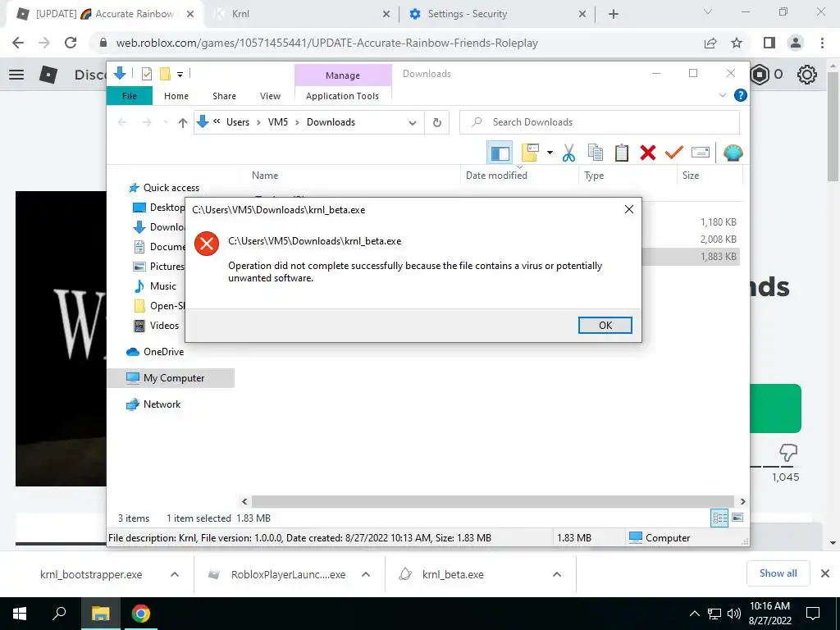Click OK in the virus error dialog
Image resolution: width=840 pixels, height=630 pixels.
(x=605, y=325)
